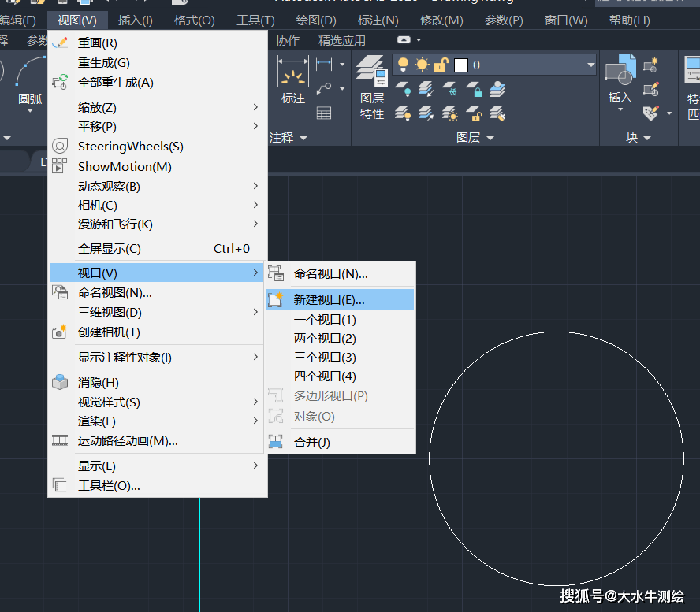Click the thaw all layers icon
This screenshot has width=700, height=612.
coord(449,113)
